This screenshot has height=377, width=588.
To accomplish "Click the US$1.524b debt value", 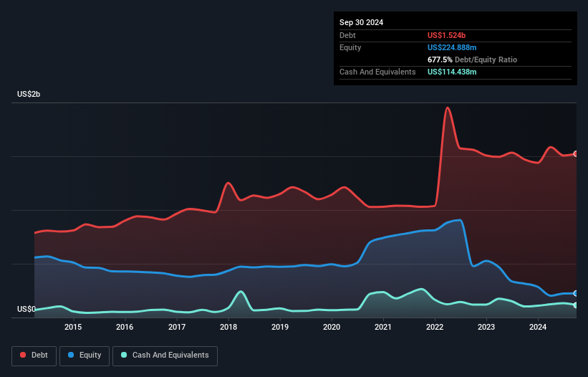I will (x=446, y=35).
